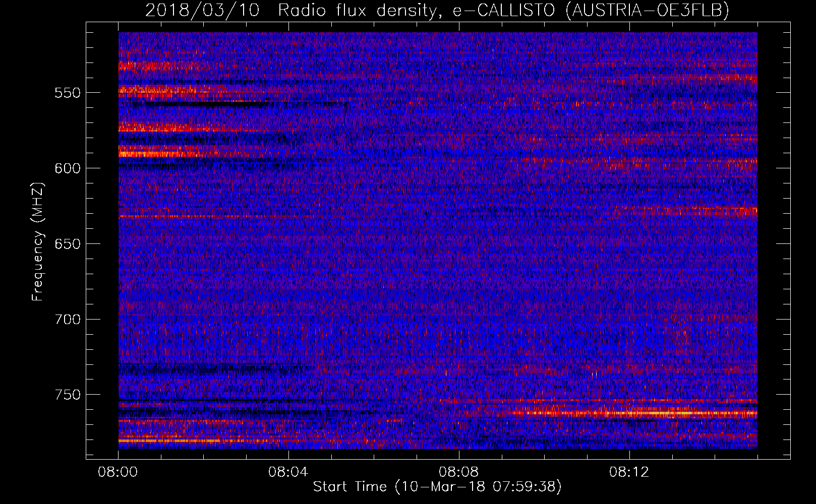Click the 08:08 time tick label

[459, 472]
